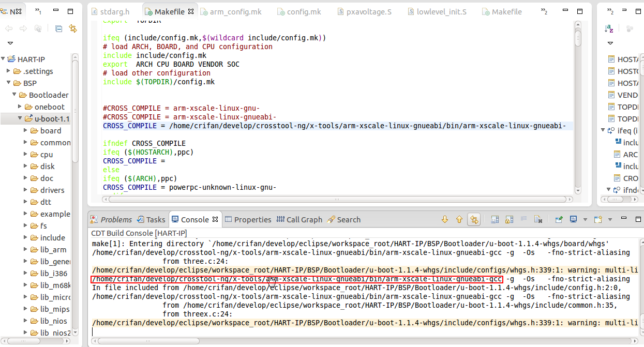Image resolution: width=644 pixels, height=347 pixels.
Task: Sort outline alphabetically with a-z icon
Action: [x=609, y=29]
